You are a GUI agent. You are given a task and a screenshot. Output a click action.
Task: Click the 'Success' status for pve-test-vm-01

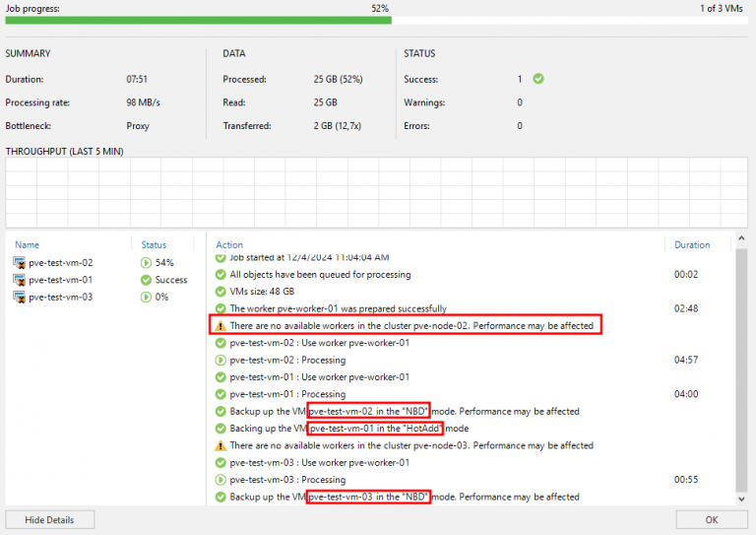click(171, 280)
